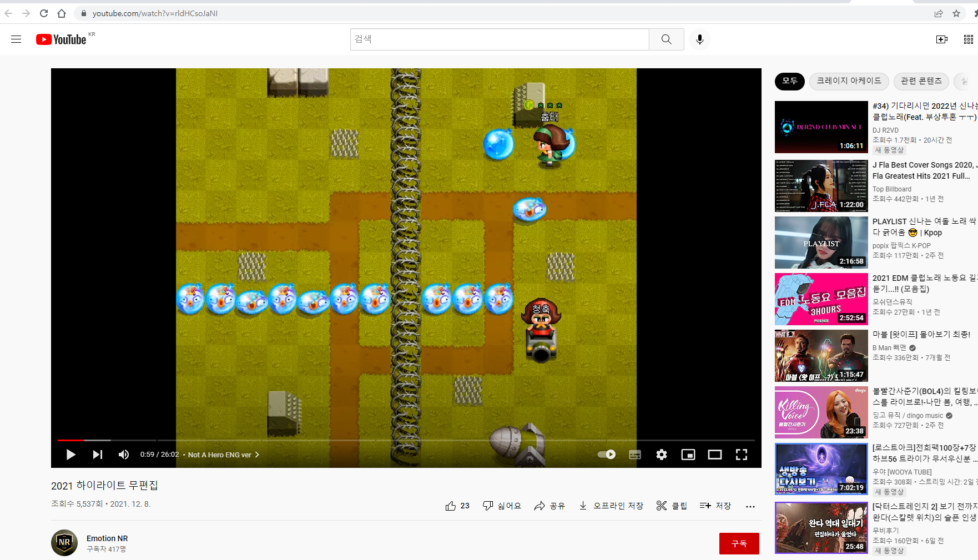This screenshot has width=978, height=560.
Task: Seek on the video progress bar
Action: pyautogui.click(x=406, y=440)
